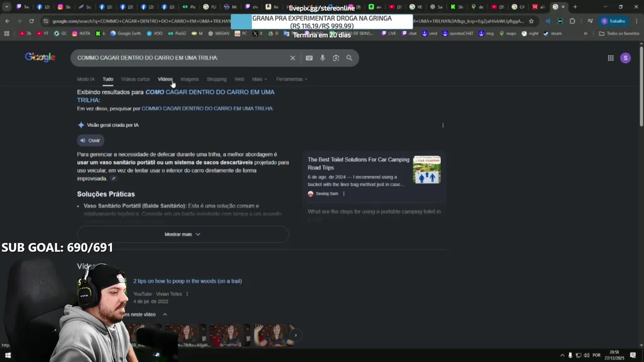Switch to the Vídeos curtos tab
This screenshot has height=362, width=644.
coord(135,79)
